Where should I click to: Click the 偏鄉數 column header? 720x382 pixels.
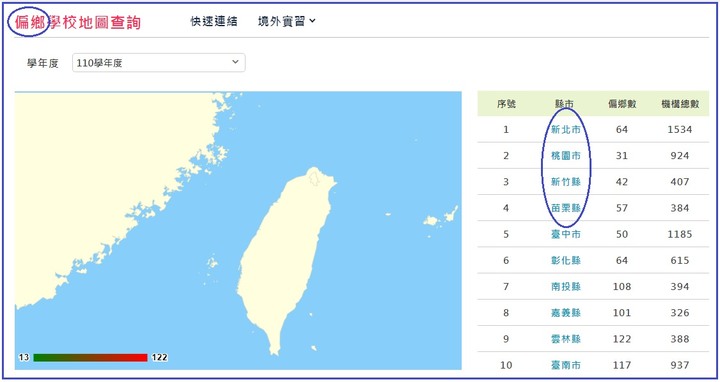(622, 104)
